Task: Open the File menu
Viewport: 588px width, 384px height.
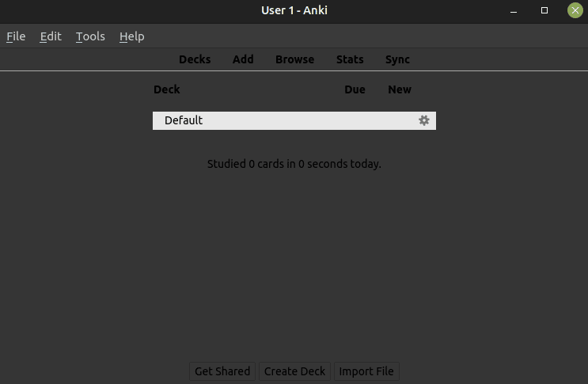Action: pyautogui.click(x=16, y=36)
